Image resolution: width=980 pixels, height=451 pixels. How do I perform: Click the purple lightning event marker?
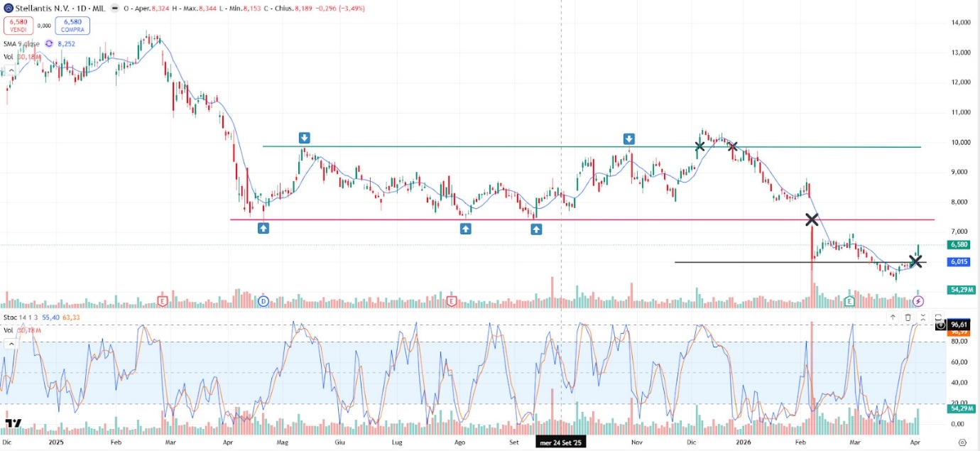(918, 301)
